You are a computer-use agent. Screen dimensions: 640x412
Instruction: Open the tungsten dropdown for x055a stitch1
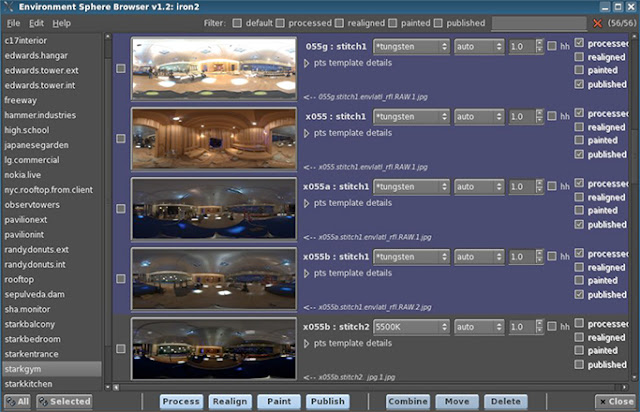[x=411, y=187]
